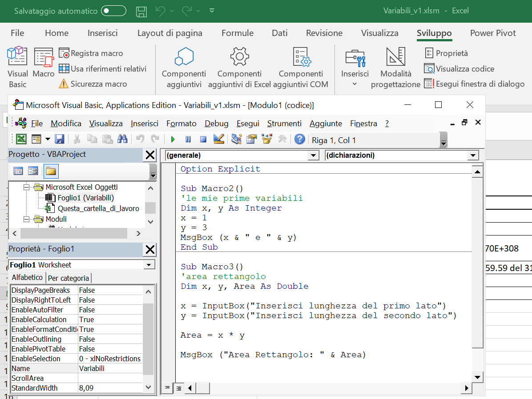Viewport: 532px width, 399px height.
Task: Toggle Folders view in Project panel
Action: click(51, 171)
